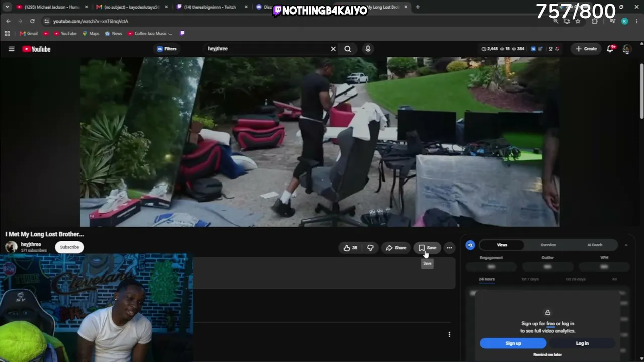Screen dimensions: 644x362
Task: Click the YouTube search input field
Action: click(267, 49)
